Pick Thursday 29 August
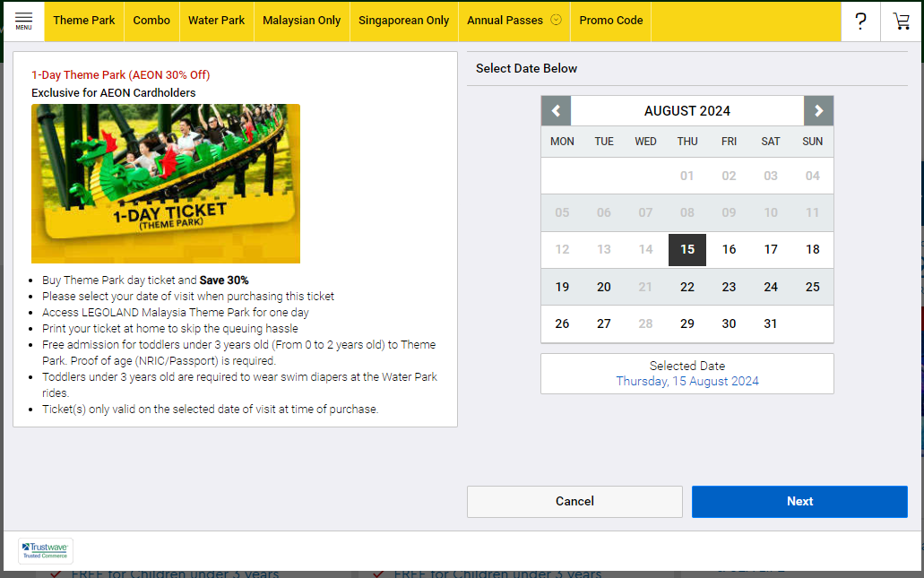The width and height of the screenshot is (924, 578). pyautogui.click(x=687, y=324)
